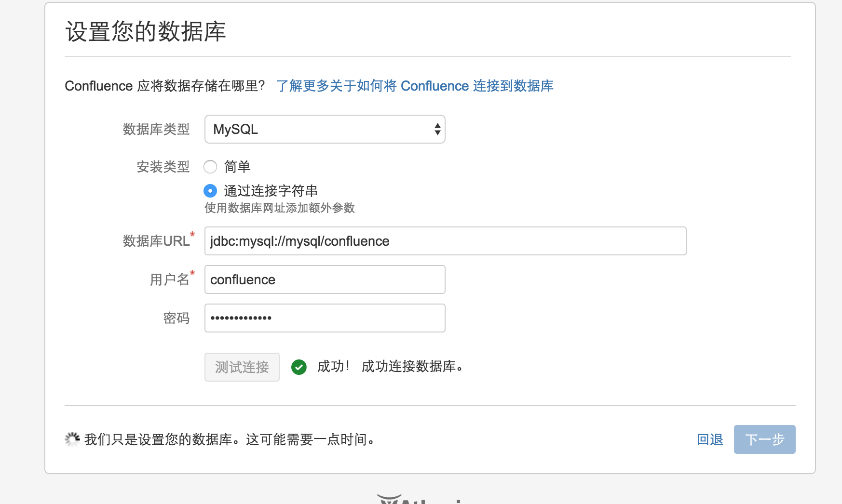Image resolution: width=842 pixels, height=504 pixels.
Task: Select the 简单 installation type option
Action: [210, 167]
